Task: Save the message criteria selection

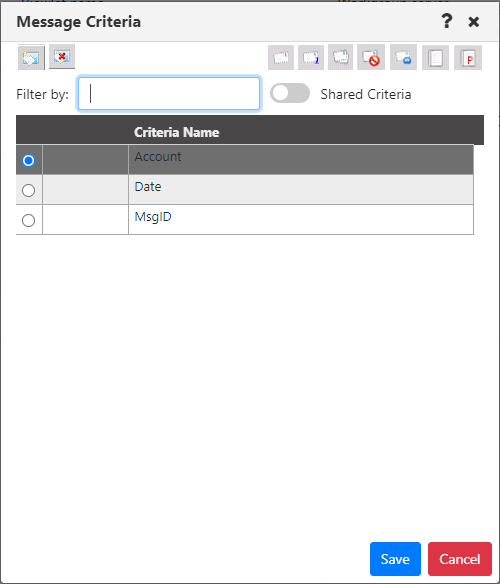Action: (x=395, y=559)
